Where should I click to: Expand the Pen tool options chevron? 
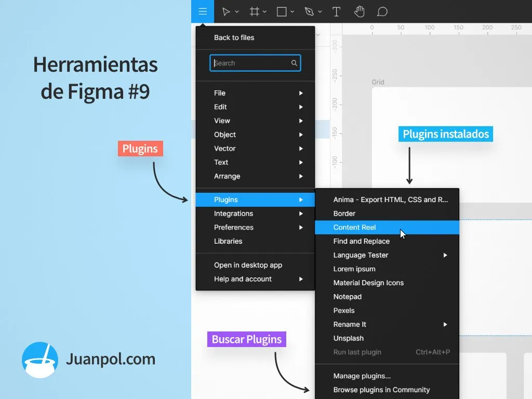pyautogui.click(x=320, y=12)
